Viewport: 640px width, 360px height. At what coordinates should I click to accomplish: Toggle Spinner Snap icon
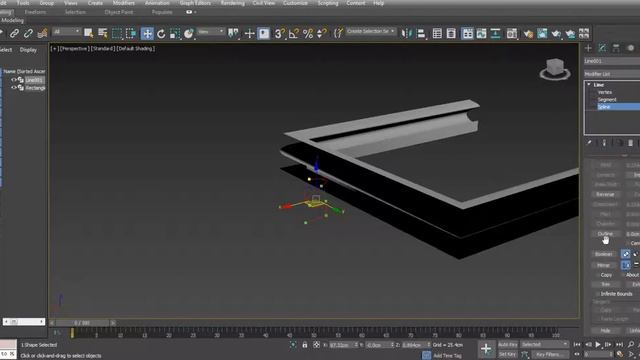click(x=322, y=33)
